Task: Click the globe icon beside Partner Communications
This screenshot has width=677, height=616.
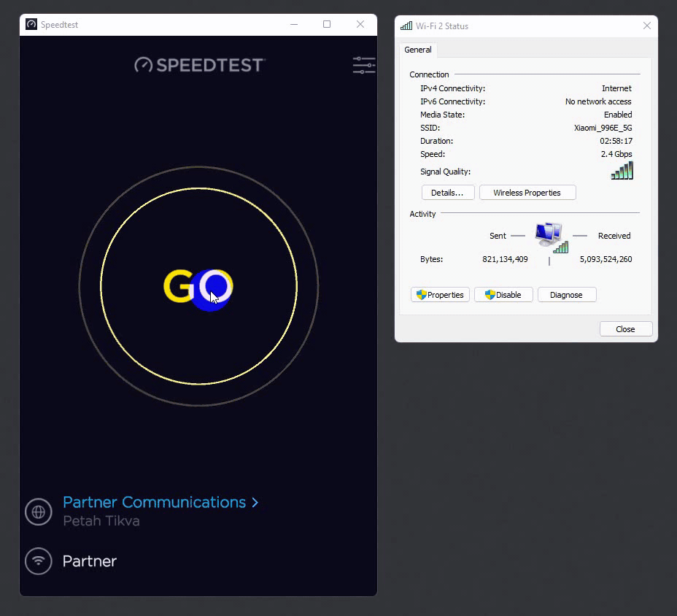Action: [39, 512]
